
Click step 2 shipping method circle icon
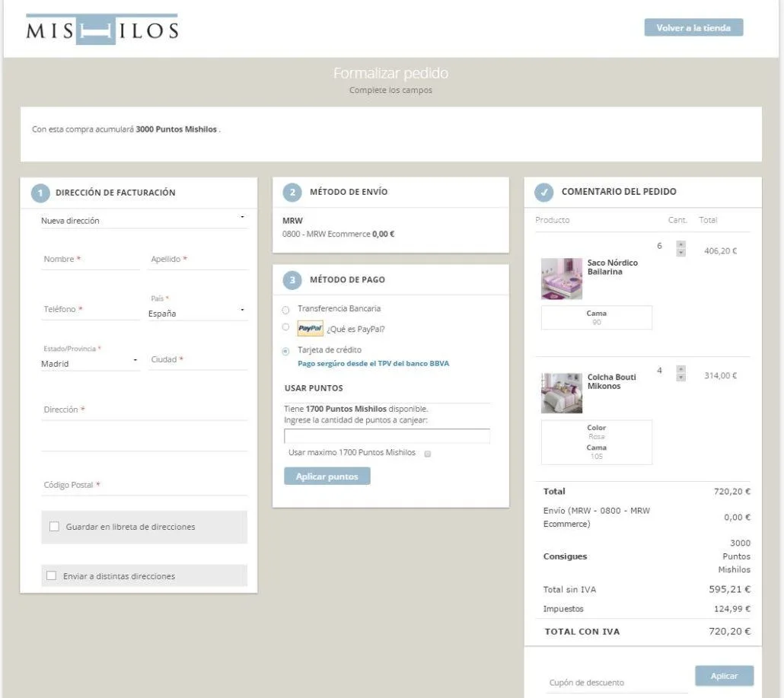tap(292, 193)
